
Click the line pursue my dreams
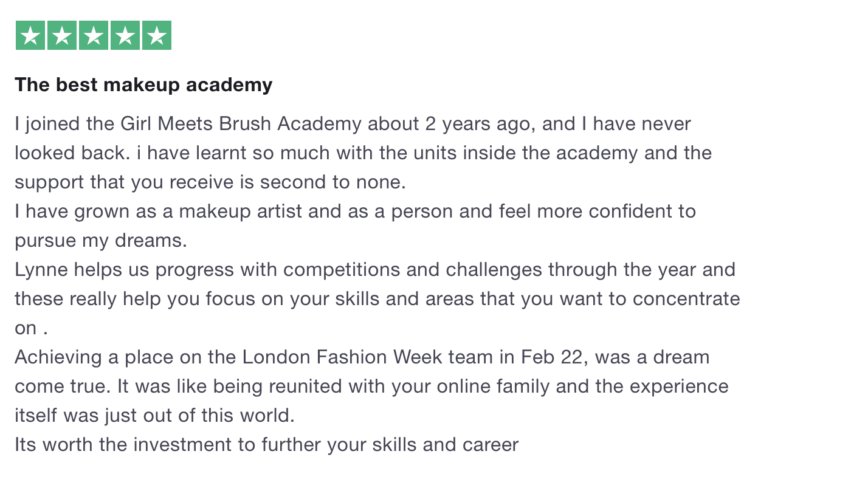(101, 241)
